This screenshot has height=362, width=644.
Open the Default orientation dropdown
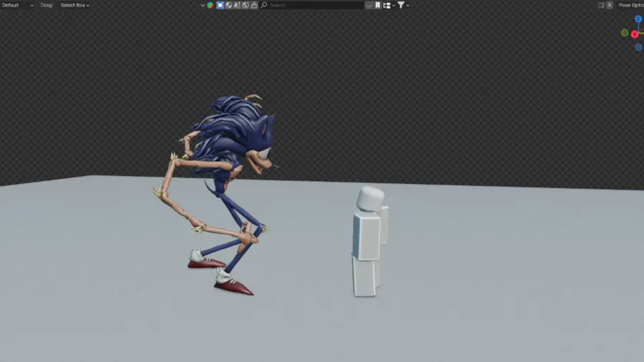[x=18, y=5]
